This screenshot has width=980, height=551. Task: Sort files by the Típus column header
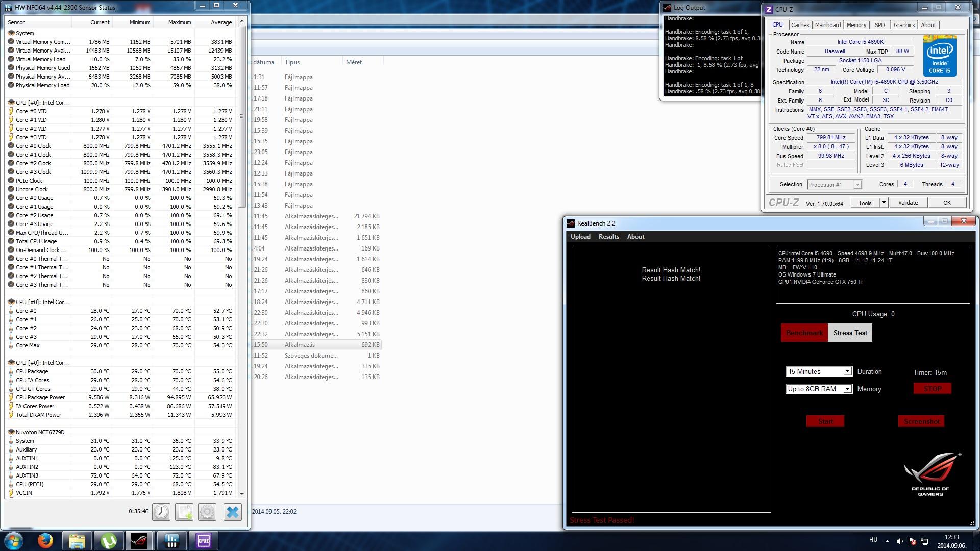[292, 62]
